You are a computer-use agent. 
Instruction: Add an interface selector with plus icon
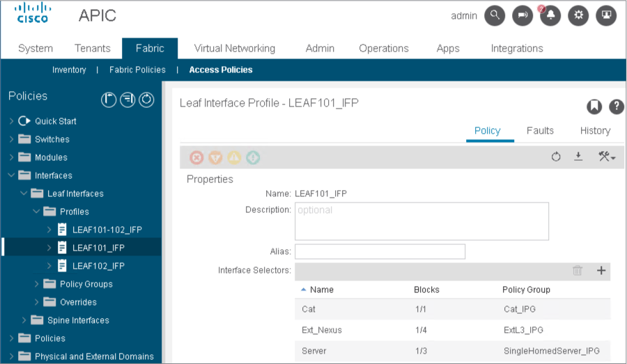(x=601, y=271)
